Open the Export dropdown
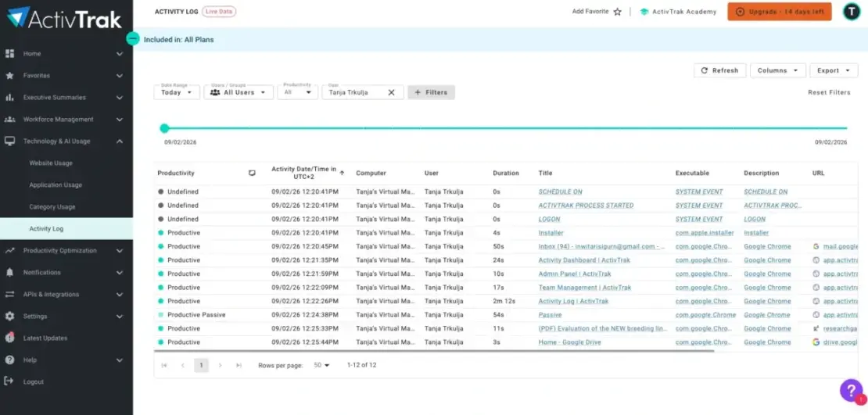This screenshot has height=415, width=868. pos(834,70)
